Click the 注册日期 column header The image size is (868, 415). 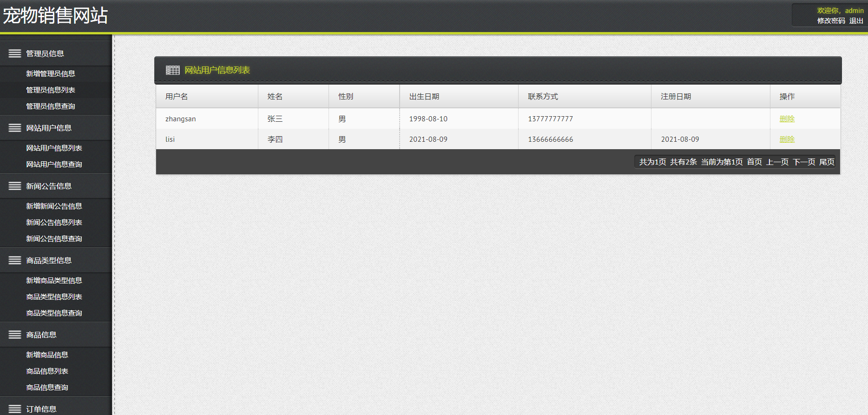tap(676, 96)
